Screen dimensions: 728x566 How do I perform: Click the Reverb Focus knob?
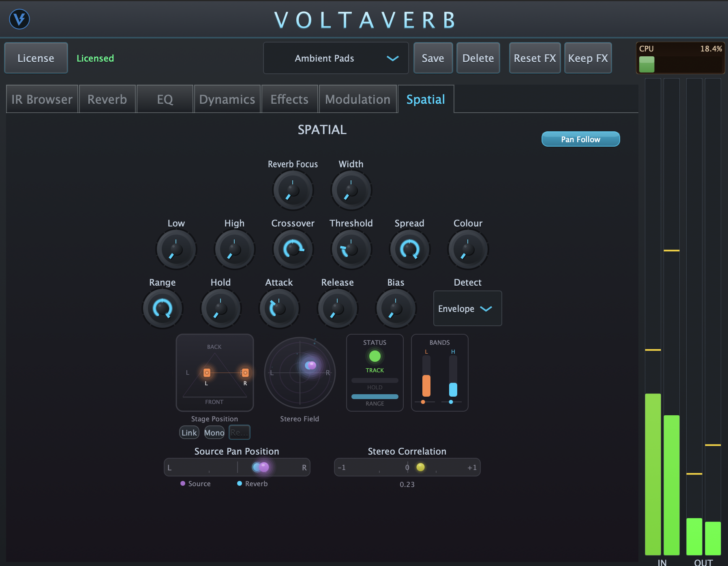(x=293, y=190)
